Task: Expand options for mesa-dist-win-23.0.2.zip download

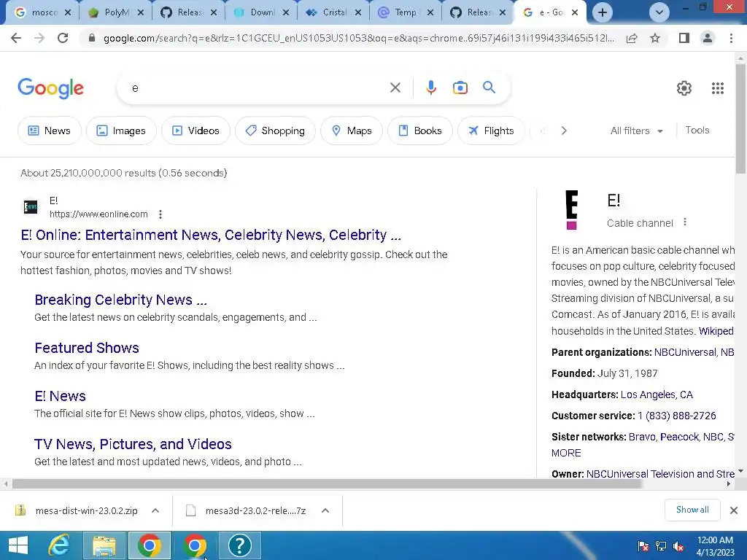Action: 155,510
